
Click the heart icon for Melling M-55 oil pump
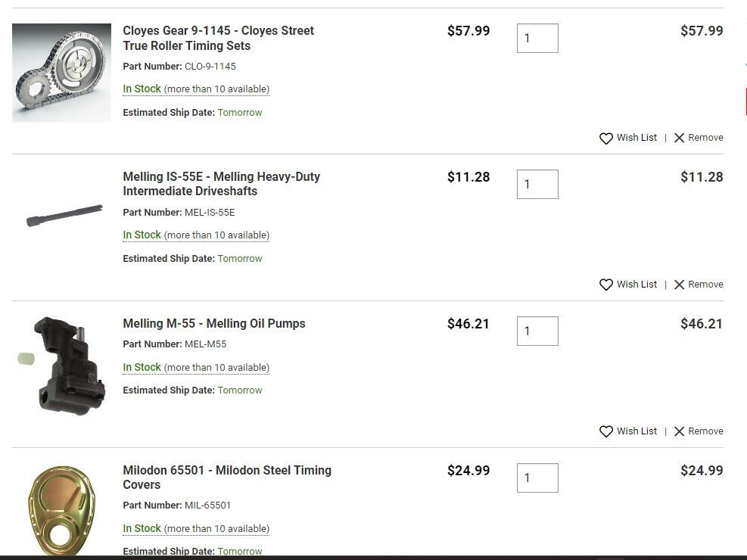click(x=605, y=432)
